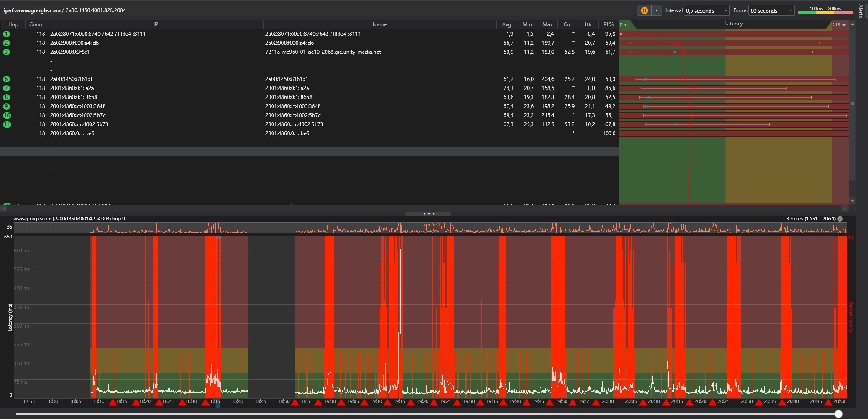Sort by the PL% column header

608,24
